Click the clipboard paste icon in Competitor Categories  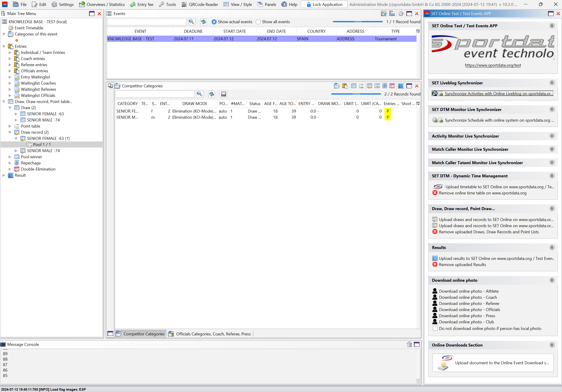345,86
